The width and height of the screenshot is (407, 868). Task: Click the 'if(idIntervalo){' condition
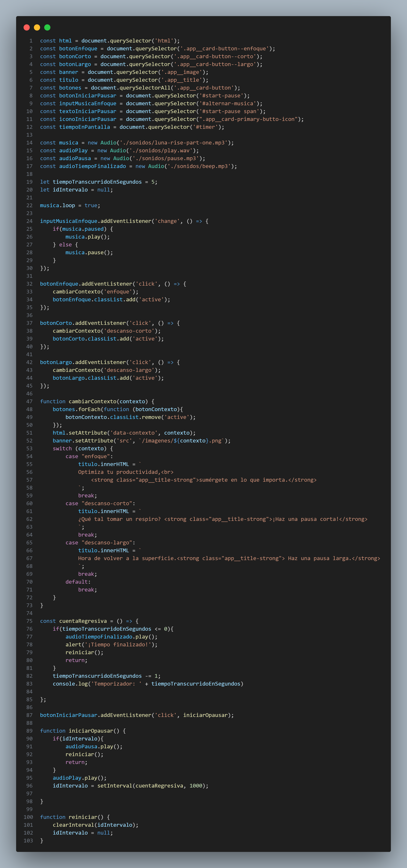click(78, 739)
